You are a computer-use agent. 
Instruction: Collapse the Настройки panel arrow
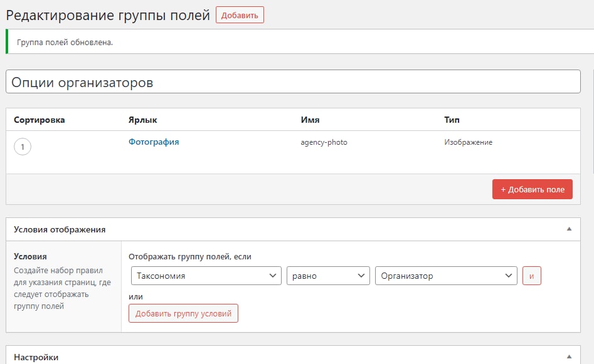[x=569, y=356]
